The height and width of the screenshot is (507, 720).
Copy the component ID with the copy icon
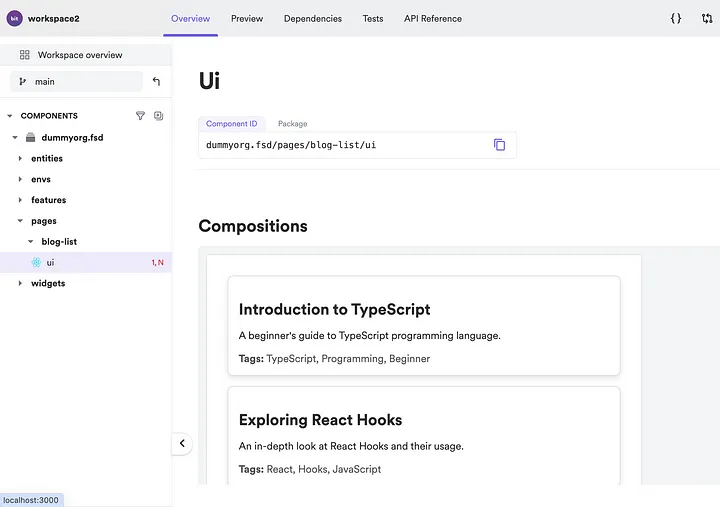tap(499, 145)
